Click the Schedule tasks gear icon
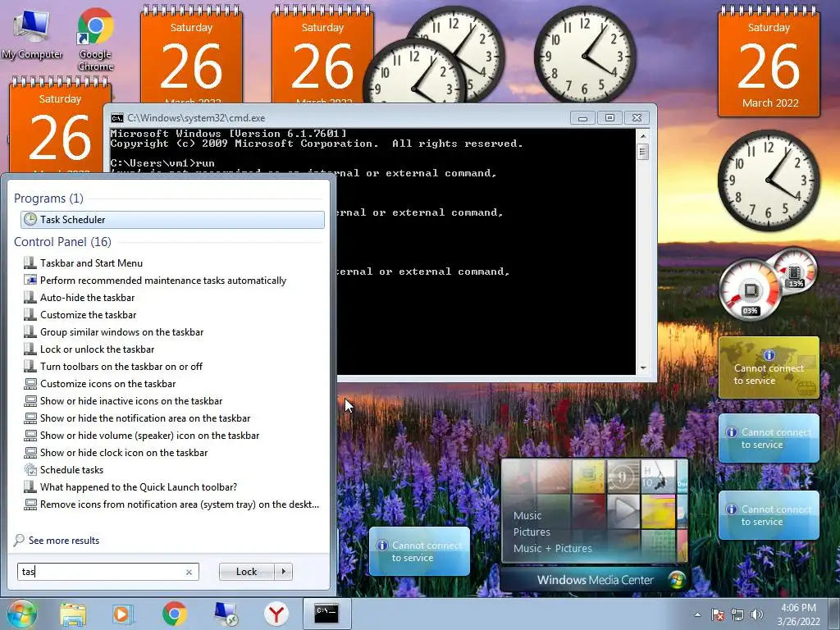840x630 pixels. point(30,470)
